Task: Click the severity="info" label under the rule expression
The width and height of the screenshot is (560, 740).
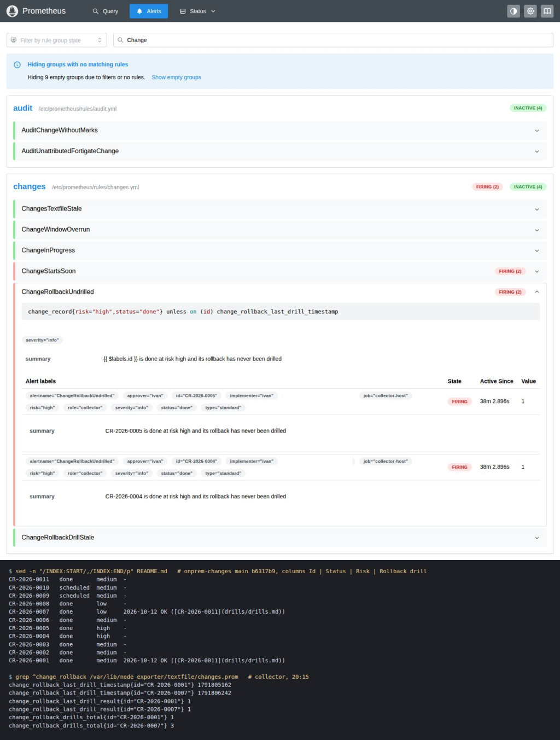Action: [x=42, y=340]
